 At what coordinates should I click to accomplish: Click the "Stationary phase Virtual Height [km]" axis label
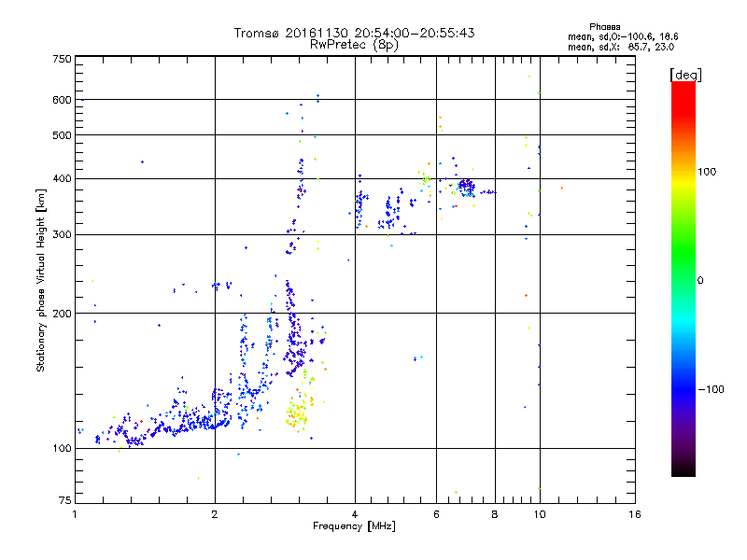(x=40, y=280)
